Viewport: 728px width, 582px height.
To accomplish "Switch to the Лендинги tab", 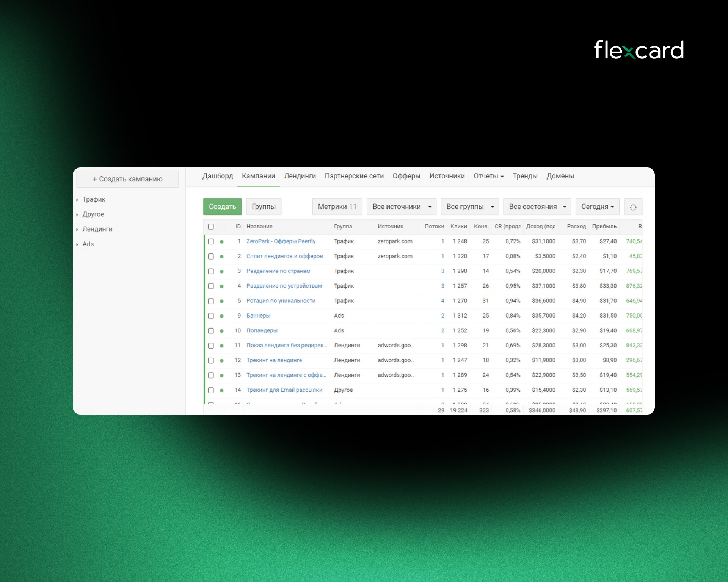I will pyautogui.click(x=300, y=176).
